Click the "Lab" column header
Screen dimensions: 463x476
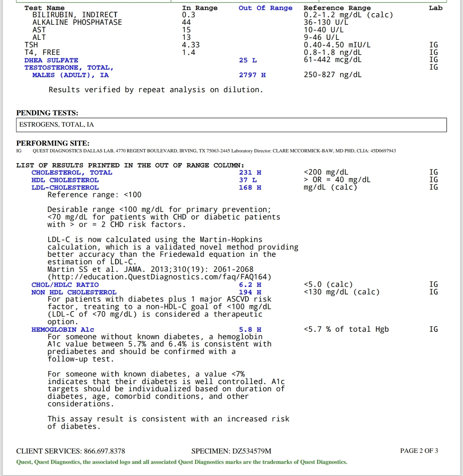(x=435, y=8)
